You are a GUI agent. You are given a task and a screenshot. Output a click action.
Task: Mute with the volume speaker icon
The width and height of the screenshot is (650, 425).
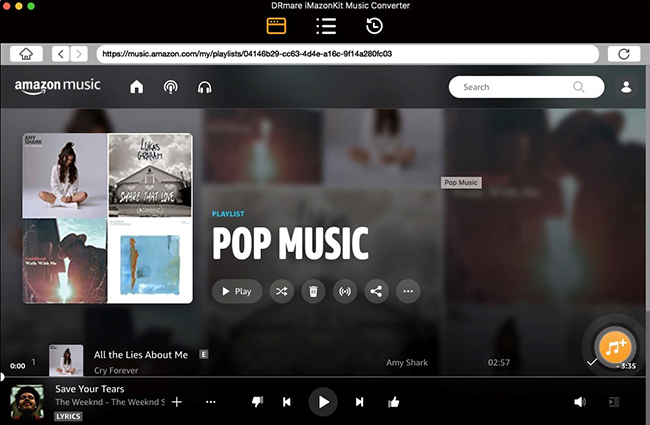[x=580, y=402]
